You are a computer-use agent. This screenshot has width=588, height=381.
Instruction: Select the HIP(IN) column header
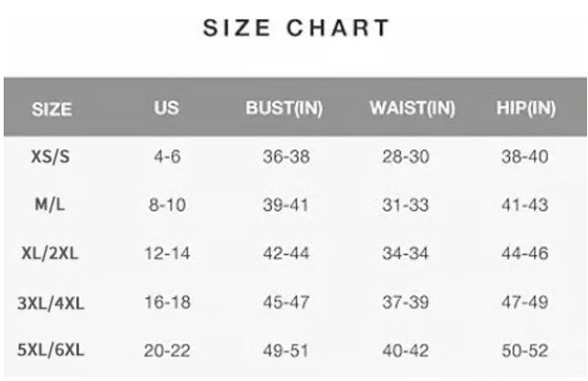point(526,109)
